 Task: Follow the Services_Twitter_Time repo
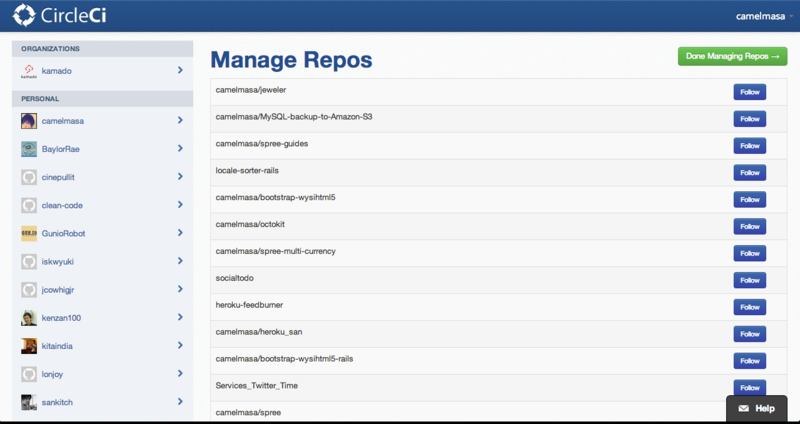click(749, 387)
